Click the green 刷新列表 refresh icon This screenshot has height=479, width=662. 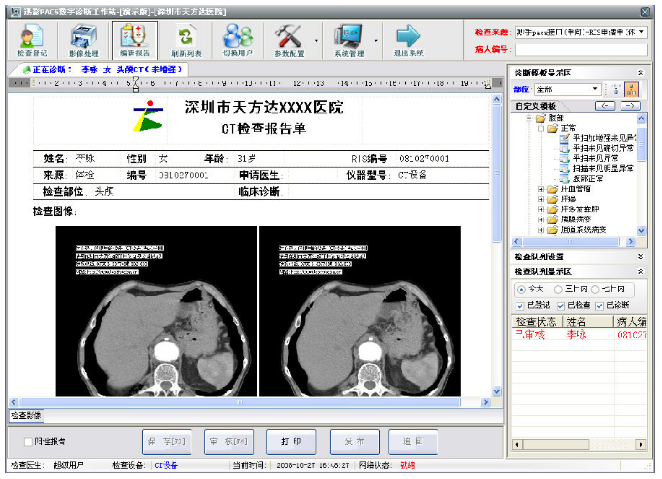(x=186, y=40)
